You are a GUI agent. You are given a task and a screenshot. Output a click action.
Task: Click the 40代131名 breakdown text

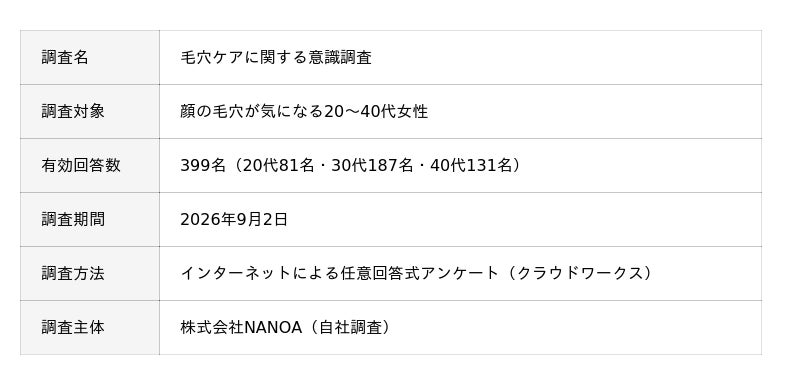coord(471,166)
